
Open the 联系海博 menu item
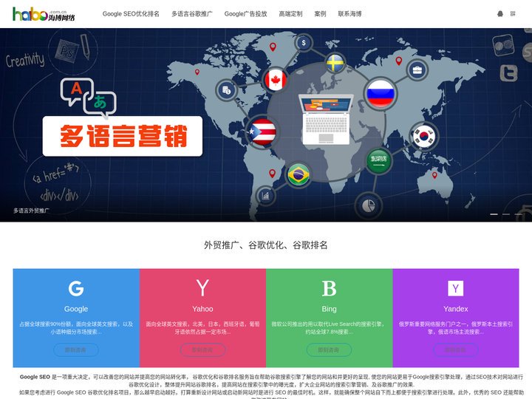(349, 14)
